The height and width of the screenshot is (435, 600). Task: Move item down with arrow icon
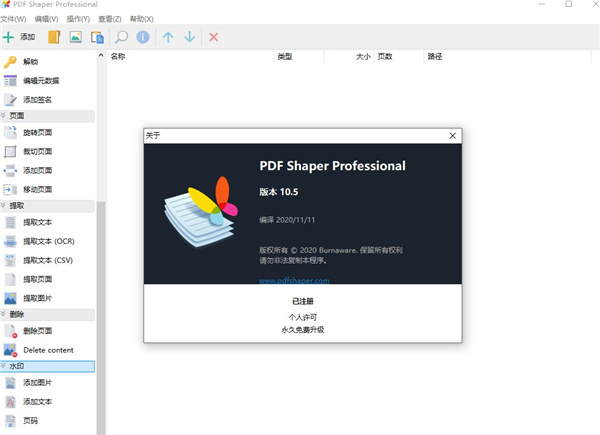pos(189,37)
